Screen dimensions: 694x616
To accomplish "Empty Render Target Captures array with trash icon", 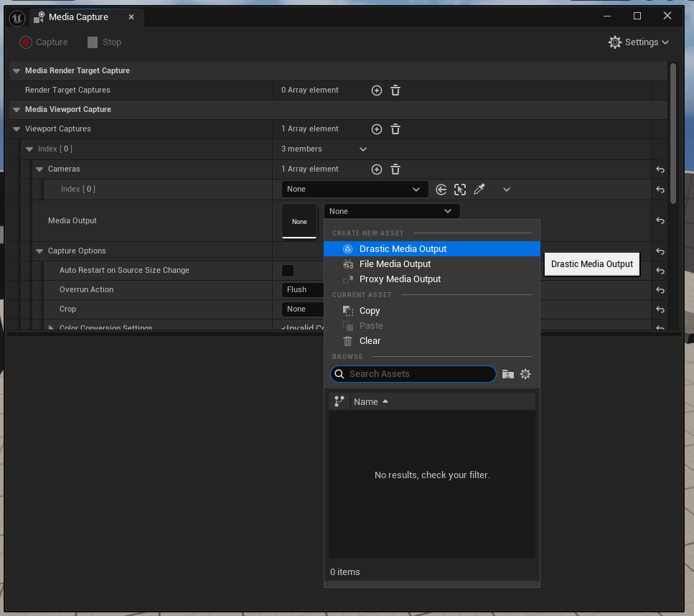I will point(395,90).
